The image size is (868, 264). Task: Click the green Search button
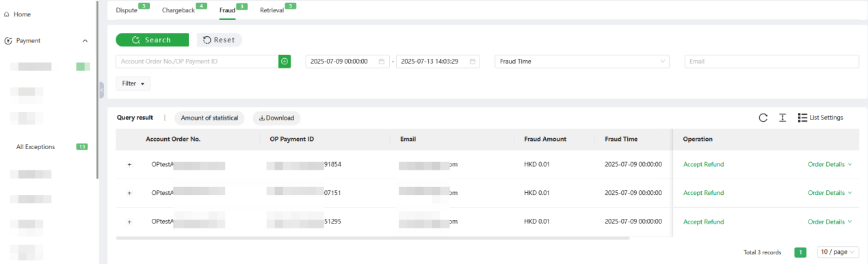[x=152, y=40]
